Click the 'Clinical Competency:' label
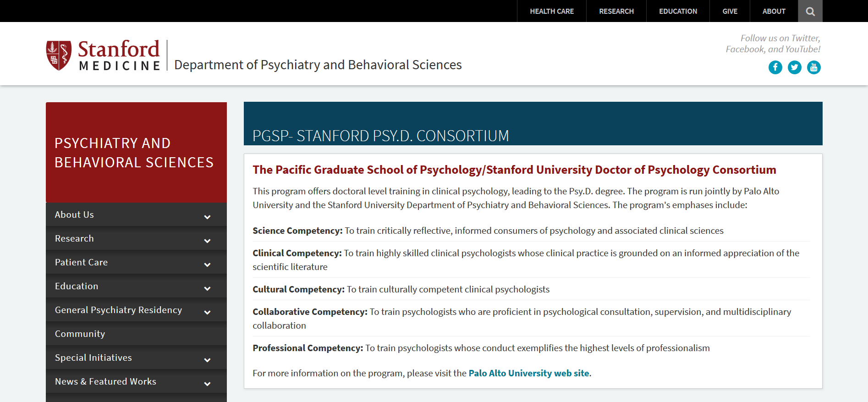Image resolution: width=868 pixels, height=402 pixels. click(297, 253)
